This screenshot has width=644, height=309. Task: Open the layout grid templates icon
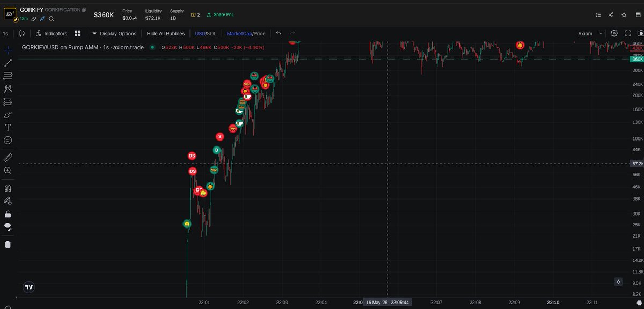(x=78, y=33)
